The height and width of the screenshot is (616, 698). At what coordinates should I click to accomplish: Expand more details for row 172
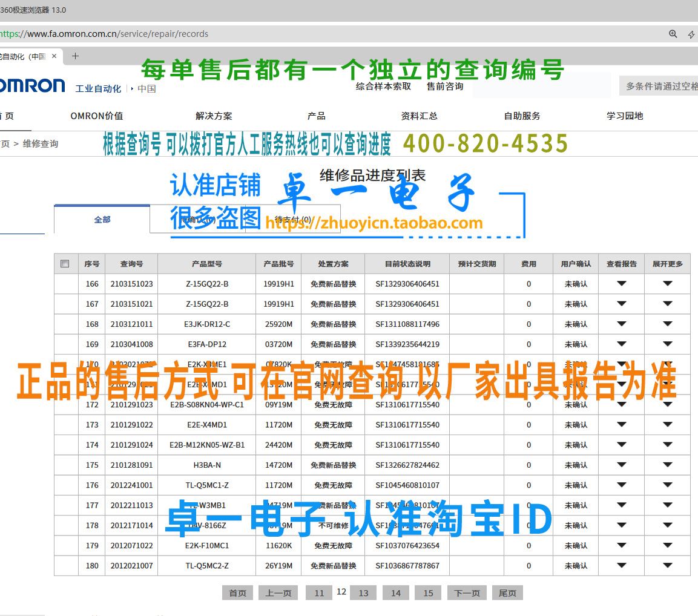(667, 405)
